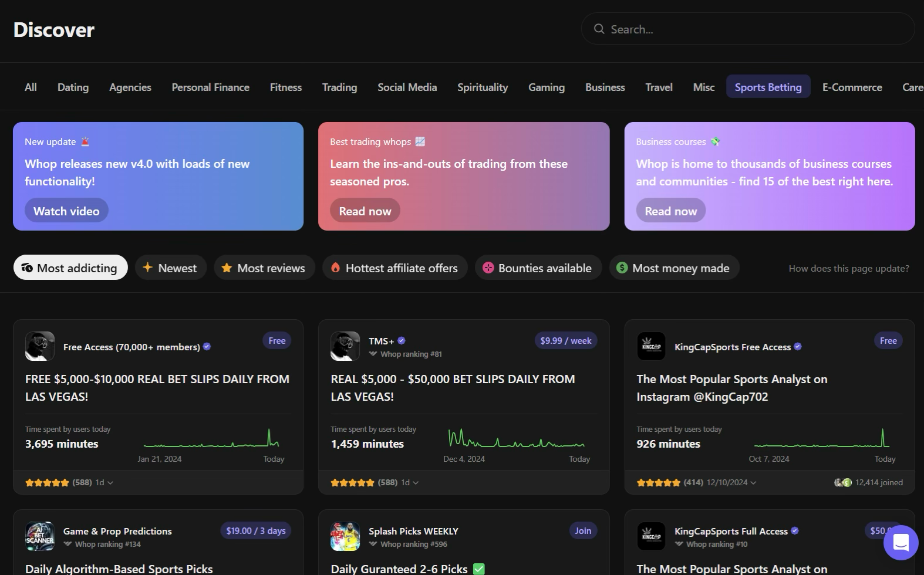Image resolution: width=924 pixels, height=575 pixels.
Task: Click flame icon on Hottest affiliate offers
Action: [x=335, y=268]
